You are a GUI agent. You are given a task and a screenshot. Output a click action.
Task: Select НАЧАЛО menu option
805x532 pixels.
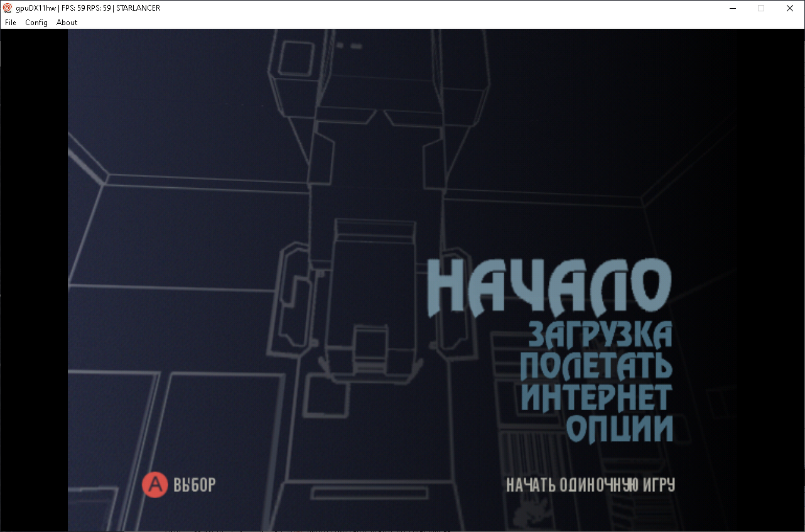coord(550,287)
